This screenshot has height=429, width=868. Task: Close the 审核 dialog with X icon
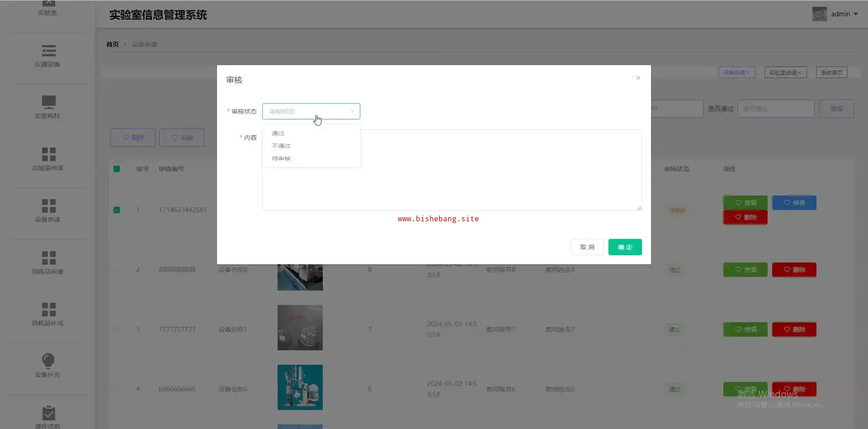pyautogui.click(x=638, y=78)
